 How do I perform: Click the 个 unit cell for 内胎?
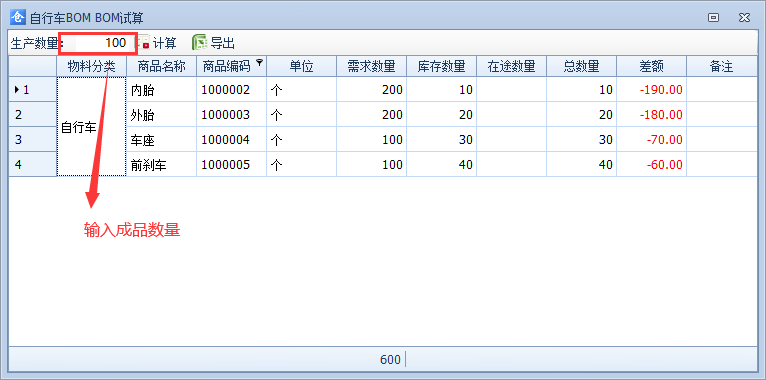[301, 89]
